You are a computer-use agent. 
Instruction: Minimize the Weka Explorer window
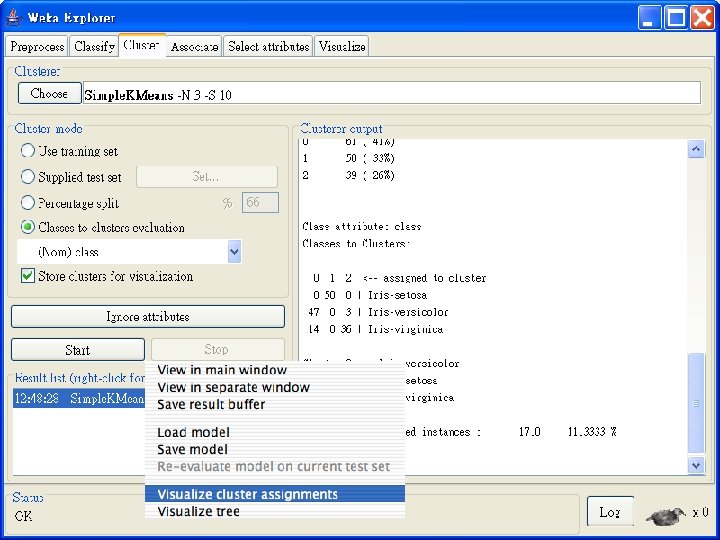[x=649, y=17]
